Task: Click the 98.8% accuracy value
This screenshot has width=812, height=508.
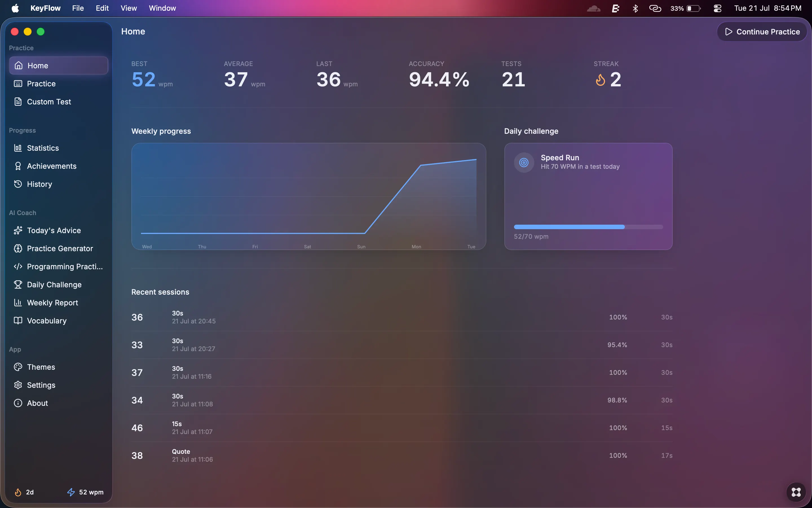Action: pos(617,400)
